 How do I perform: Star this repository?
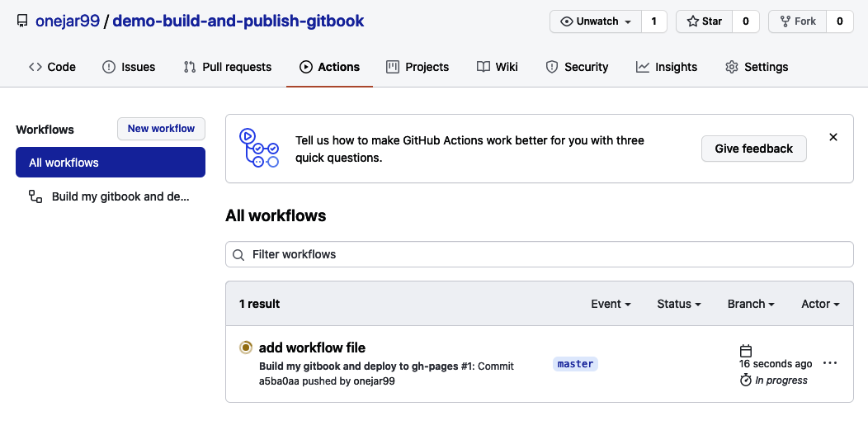coord(704,21)
